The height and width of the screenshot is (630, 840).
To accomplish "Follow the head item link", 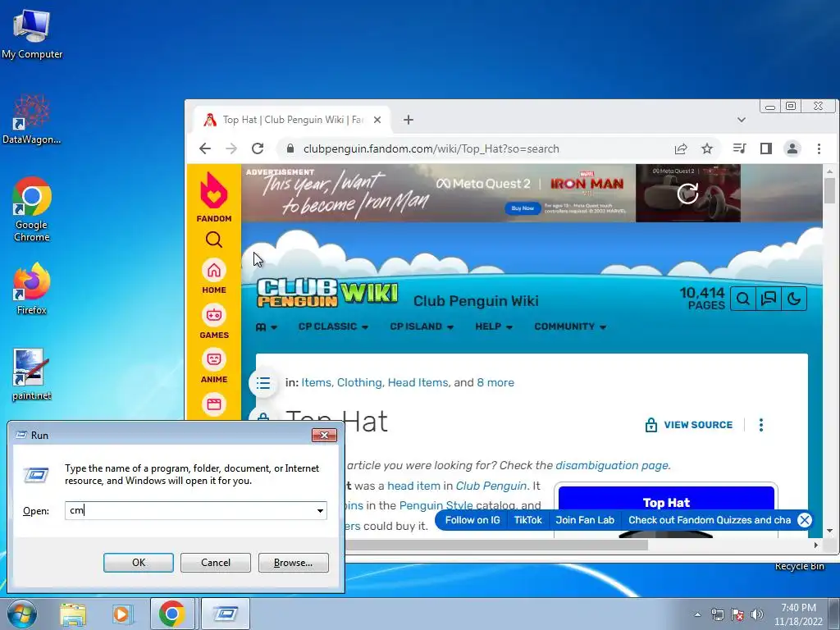I will point(413,486).
